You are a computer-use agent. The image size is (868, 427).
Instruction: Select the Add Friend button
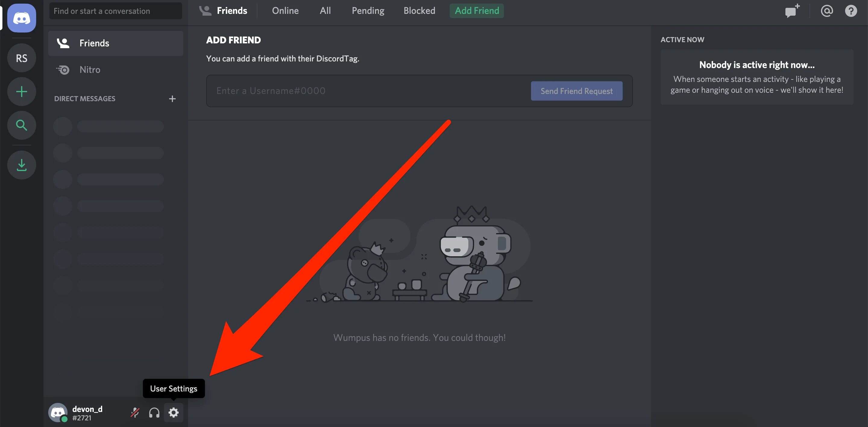pos(476,11)
